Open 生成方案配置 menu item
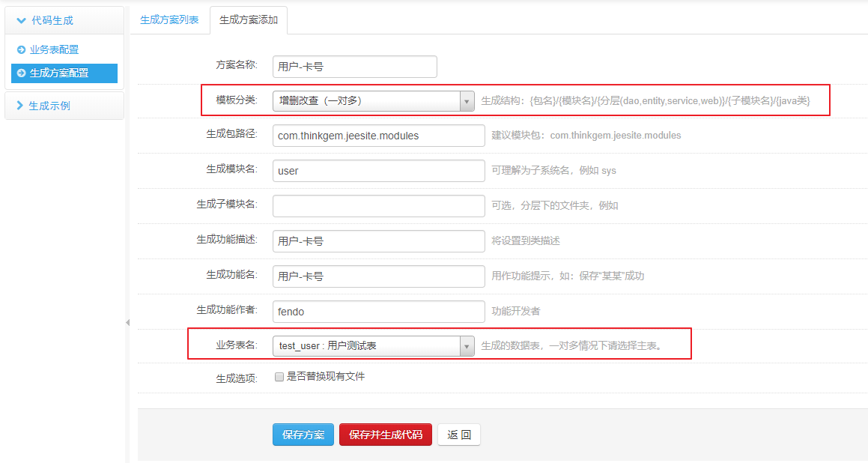 point(64,73)
